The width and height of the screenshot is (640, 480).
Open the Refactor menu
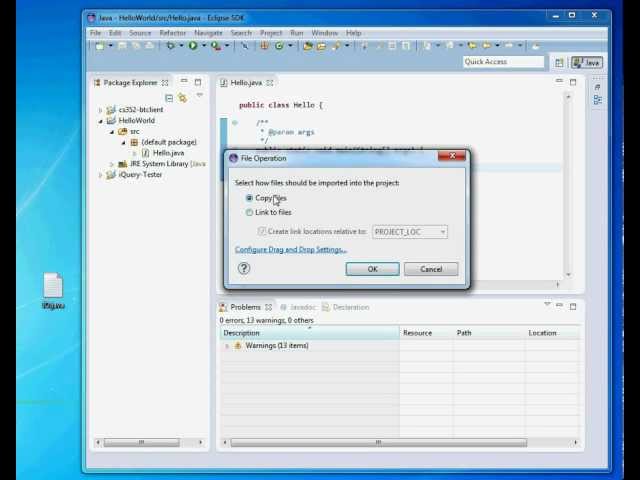coord(173,33)
